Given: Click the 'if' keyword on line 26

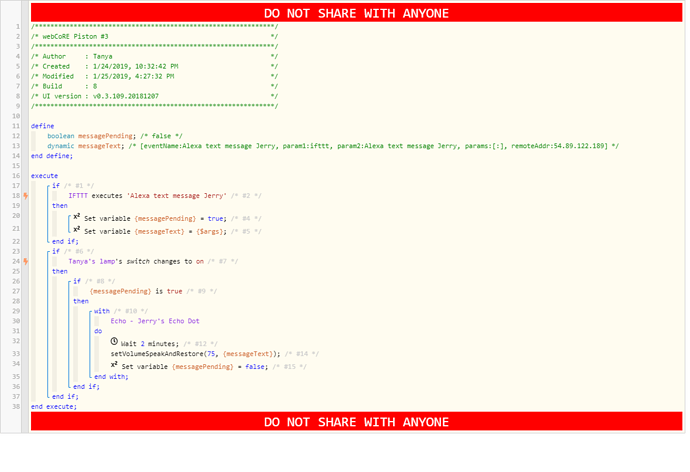Looking at the screenshot, I should (77, 281).
